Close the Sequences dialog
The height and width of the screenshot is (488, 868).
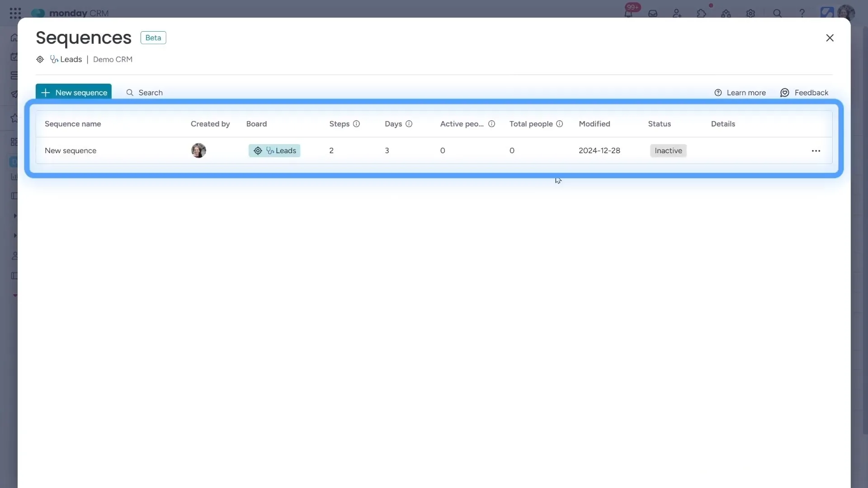(830, 38)
